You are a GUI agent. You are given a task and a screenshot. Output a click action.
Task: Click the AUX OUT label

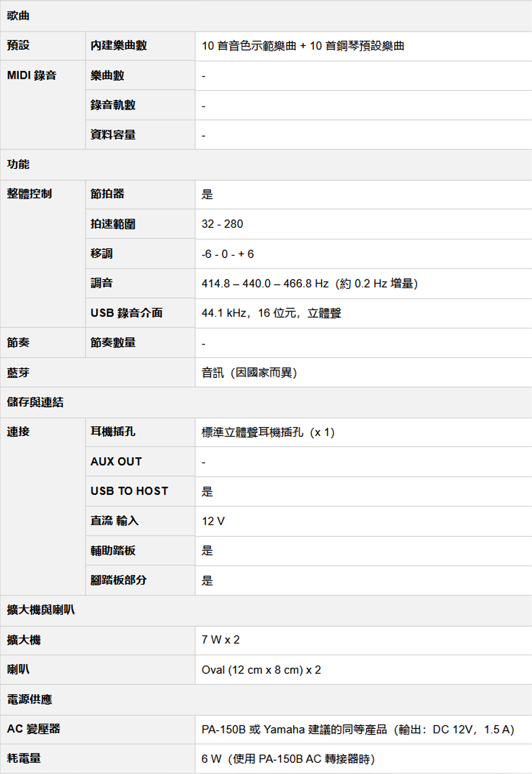pos(116,461)
